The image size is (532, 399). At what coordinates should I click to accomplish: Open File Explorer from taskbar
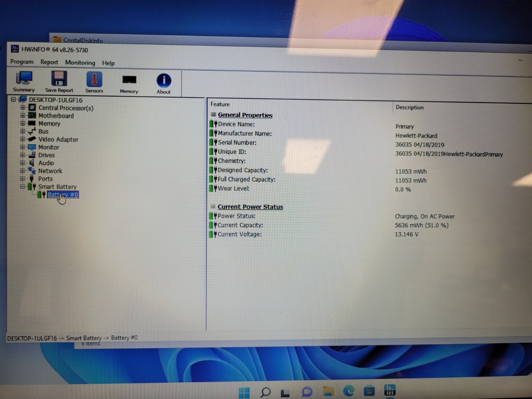pyautogui.click(x=328, y=391)
